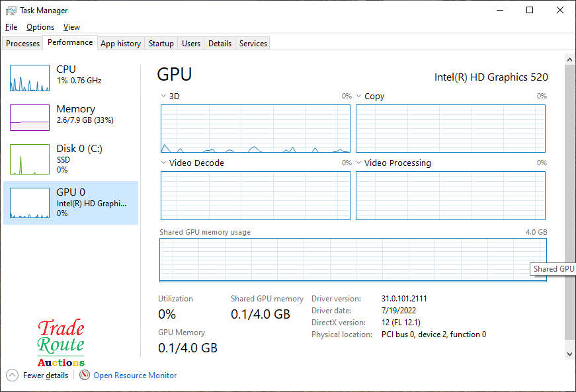Click the scrollbar down arrow
The image size is (576, 392).
(570, 354)
